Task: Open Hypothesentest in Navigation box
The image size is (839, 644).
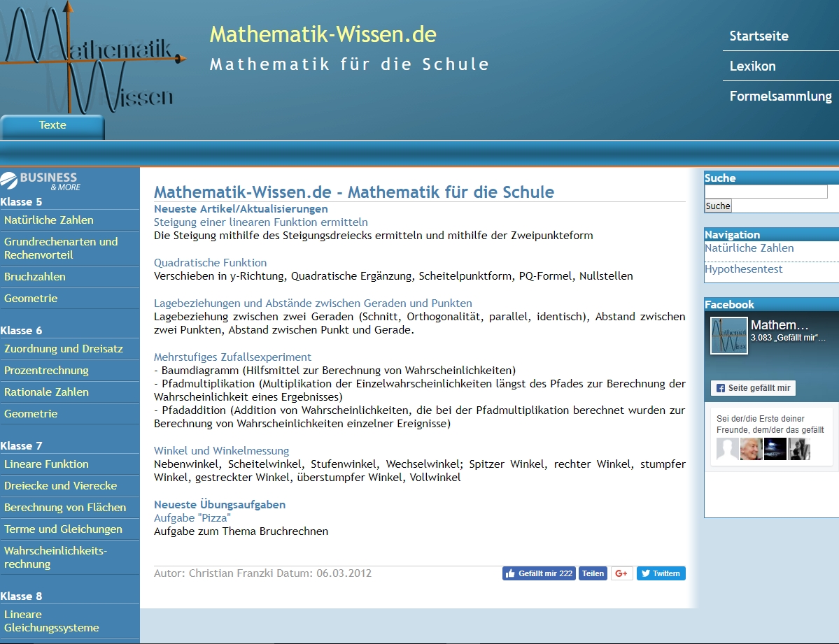Action: 743,269
